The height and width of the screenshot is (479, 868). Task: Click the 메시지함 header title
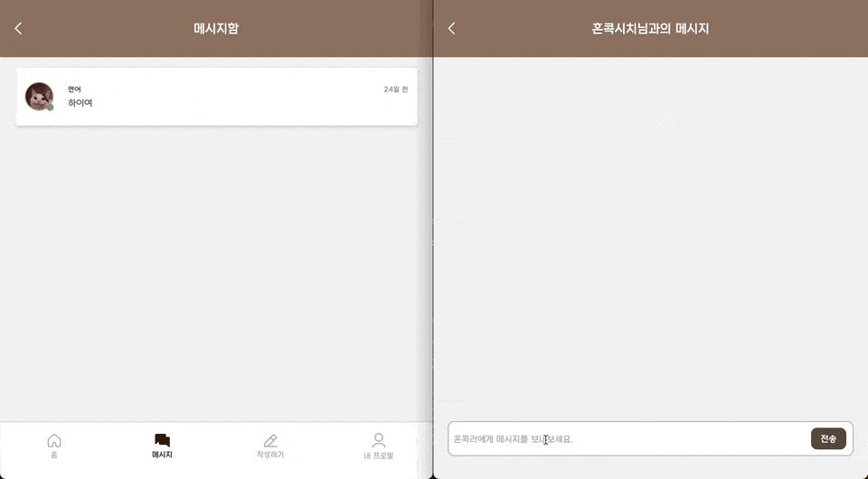click(216, 29)
